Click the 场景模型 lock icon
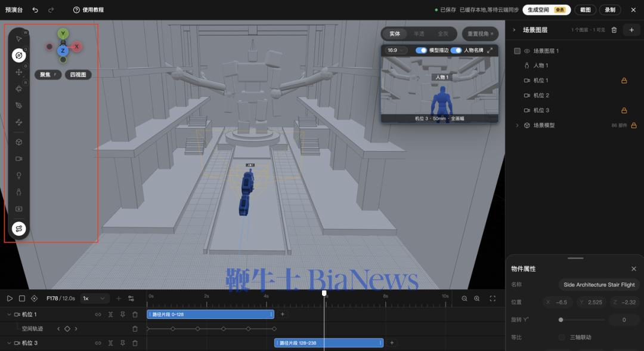 tap(634, 125)
